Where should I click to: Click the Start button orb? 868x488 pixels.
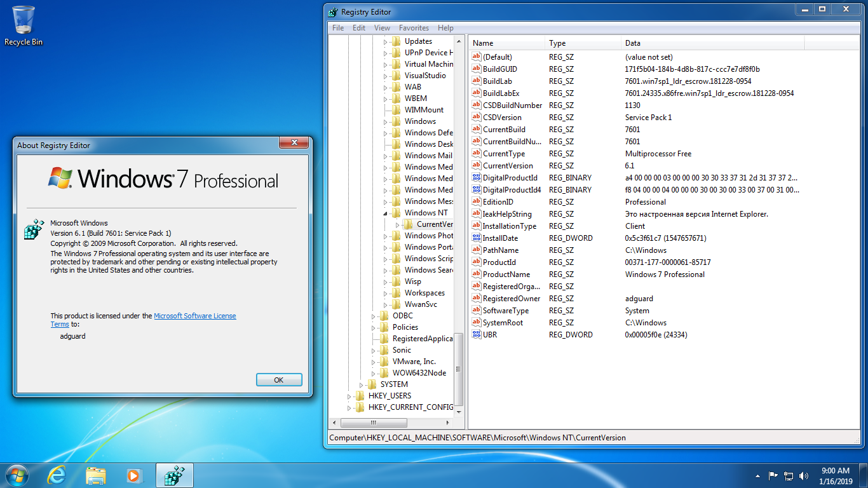tap(17, 475)
